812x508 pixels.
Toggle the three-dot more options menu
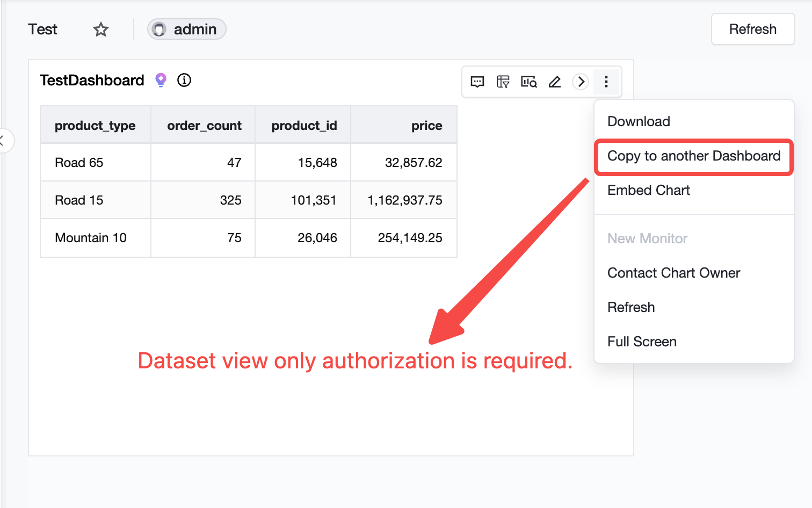(x=606, y=82)
